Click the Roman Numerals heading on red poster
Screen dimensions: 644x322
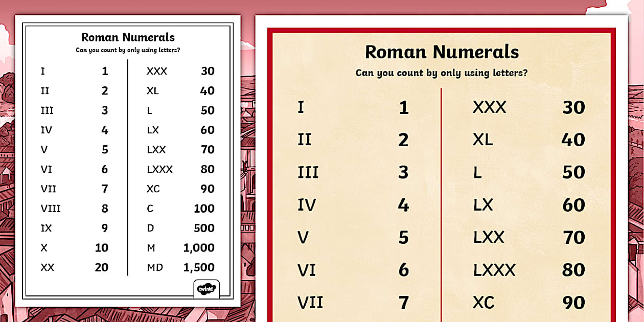442,52
